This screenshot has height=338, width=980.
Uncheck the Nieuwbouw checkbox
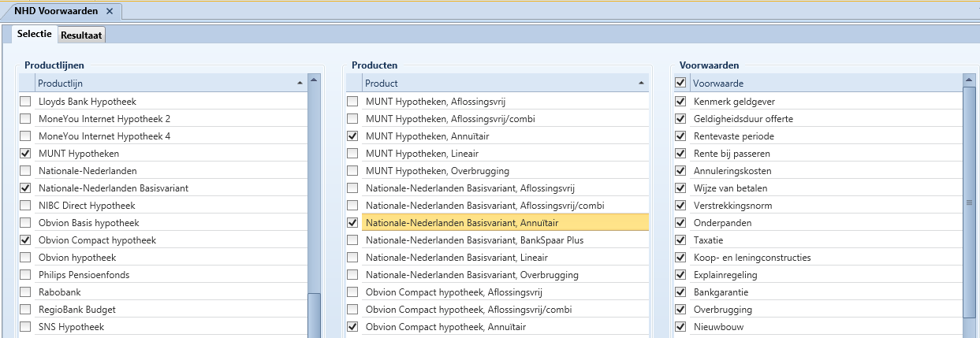point(681,327)
